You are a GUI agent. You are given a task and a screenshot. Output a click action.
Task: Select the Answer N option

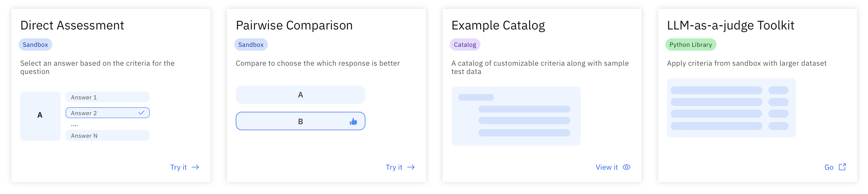pos(108,136)
